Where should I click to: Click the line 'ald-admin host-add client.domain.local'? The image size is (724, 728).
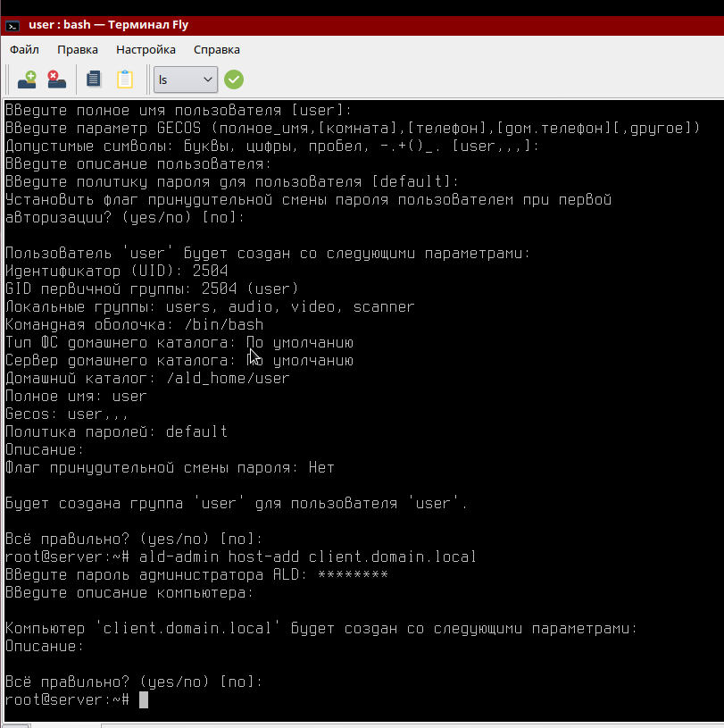(308, 556)
